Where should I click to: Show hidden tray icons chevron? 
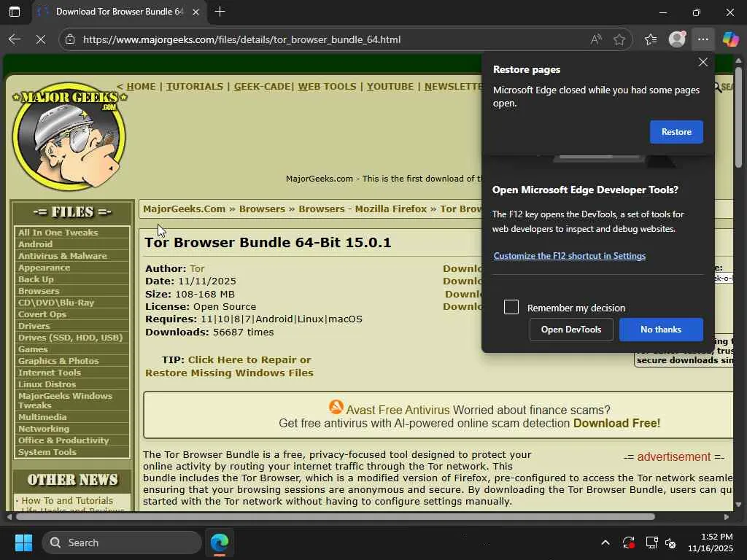click(x=605, y=542)
